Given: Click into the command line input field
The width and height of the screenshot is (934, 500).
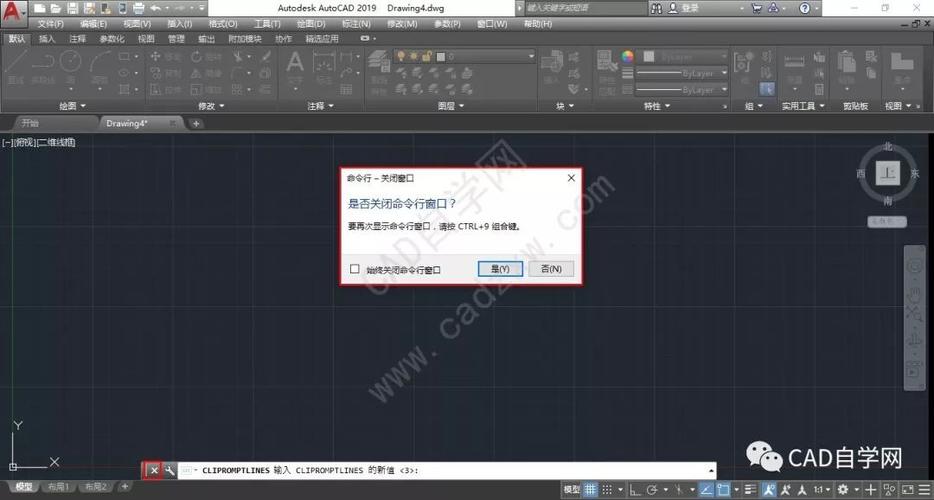Looking at the screenshot, I should tap(447, 470).
